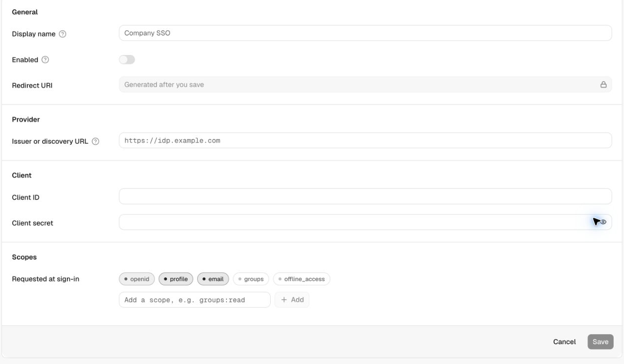Show the client secret with eye icon
Viewport: 624px width, 364px height.
point(603,222)
